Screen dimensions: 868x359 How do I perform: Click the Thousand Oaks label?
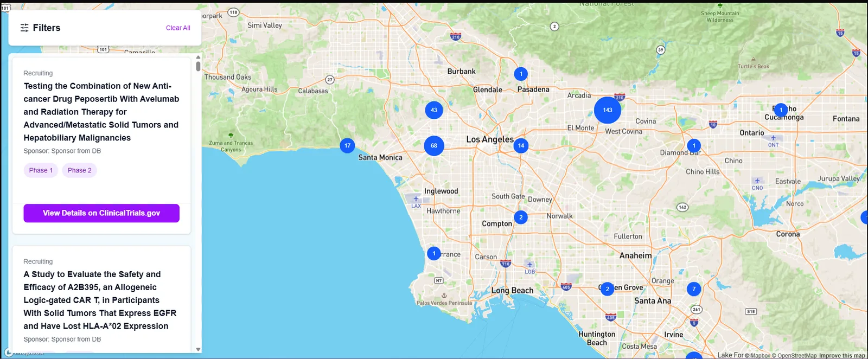228,78
